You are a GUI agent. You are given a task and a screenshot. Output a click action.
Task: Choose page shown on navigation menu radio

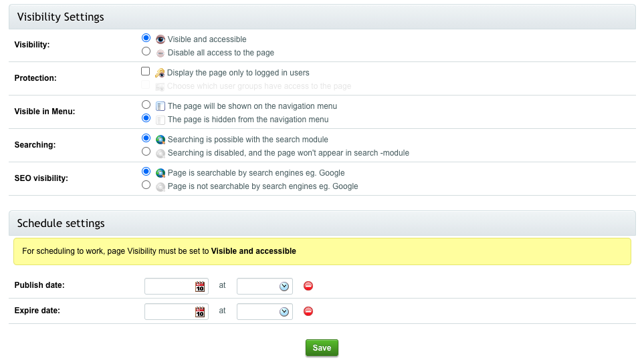146,105
